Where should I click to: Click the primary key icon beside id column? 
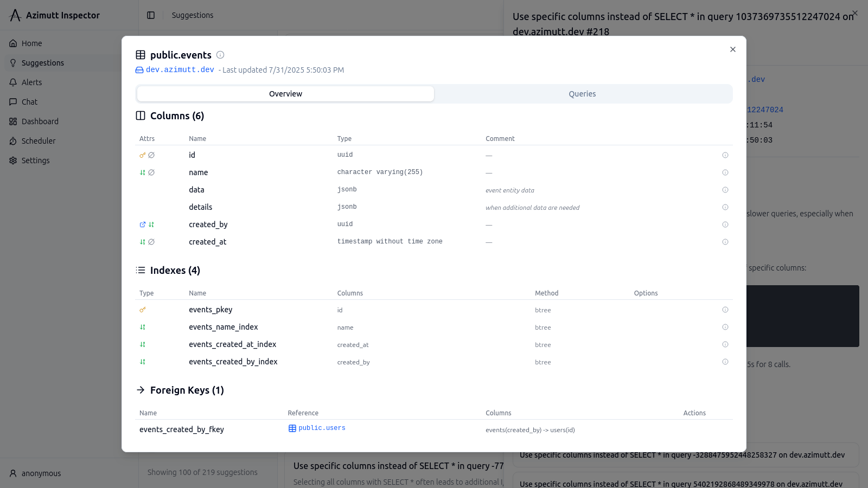[x=143, y=155]
